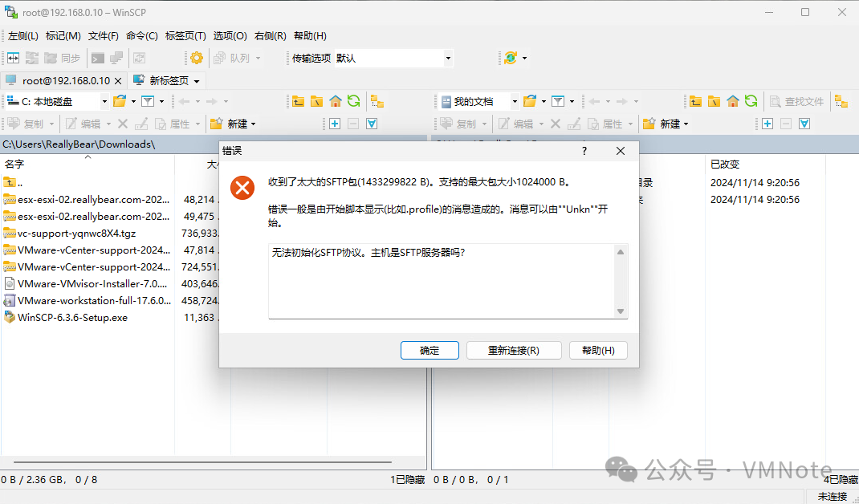This screenshot has width=859, height=504.
Task: Click the right panel directory tree icon
Action: click(x=841, y=101)
